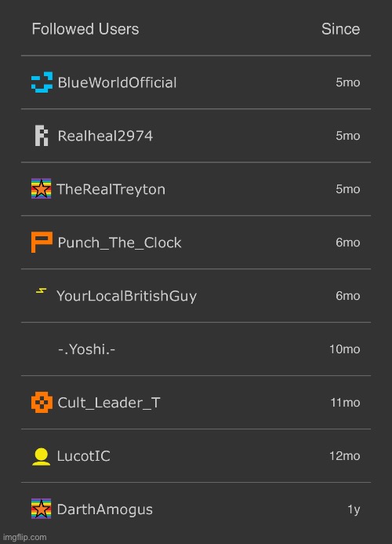Select YourLocalBritishGuy username
The height and width of the screenshot is (544, 392).
coord(126,296)
